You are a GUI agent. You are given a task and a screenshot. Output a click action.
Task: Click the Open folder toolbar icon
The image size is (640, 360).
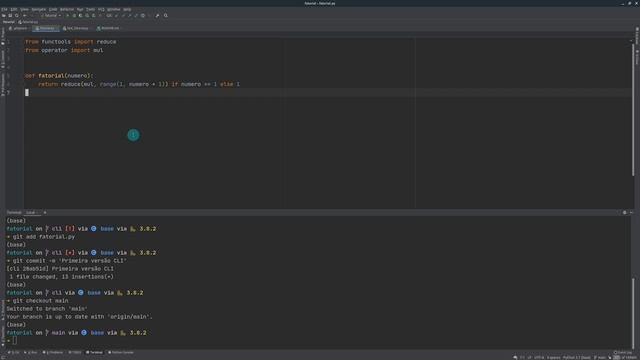point(4,16)
